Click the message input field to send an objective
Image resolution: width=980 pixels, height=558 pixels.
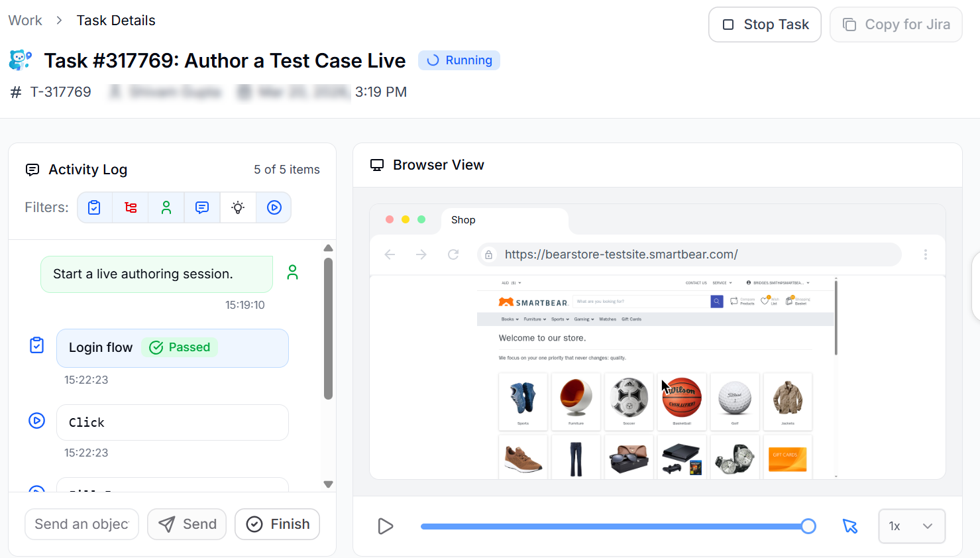(81, 524)
